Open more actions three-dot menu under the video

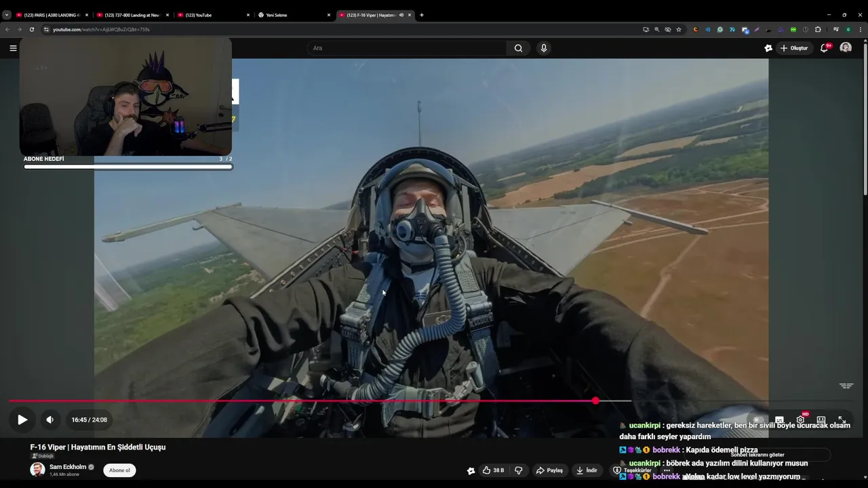click(x=667, y=470)
